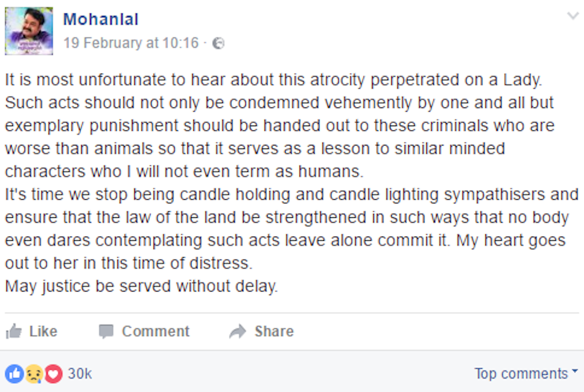Screen dimensions: 584x392
Task: Click the small arrow beside Top comments
Action: 575,371
